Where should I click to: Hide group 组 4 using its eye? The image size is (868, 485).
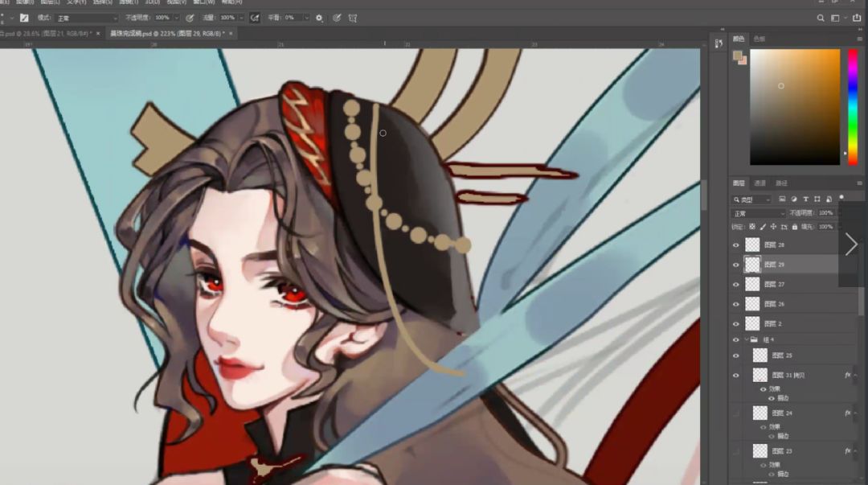[735, 339]
